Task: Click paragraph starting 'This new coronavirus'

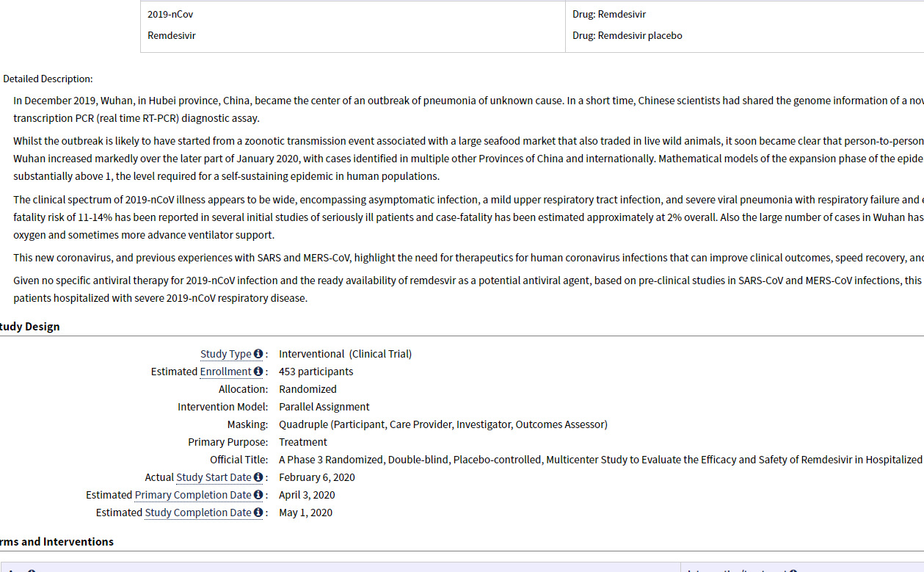Action: click(468, 258)
